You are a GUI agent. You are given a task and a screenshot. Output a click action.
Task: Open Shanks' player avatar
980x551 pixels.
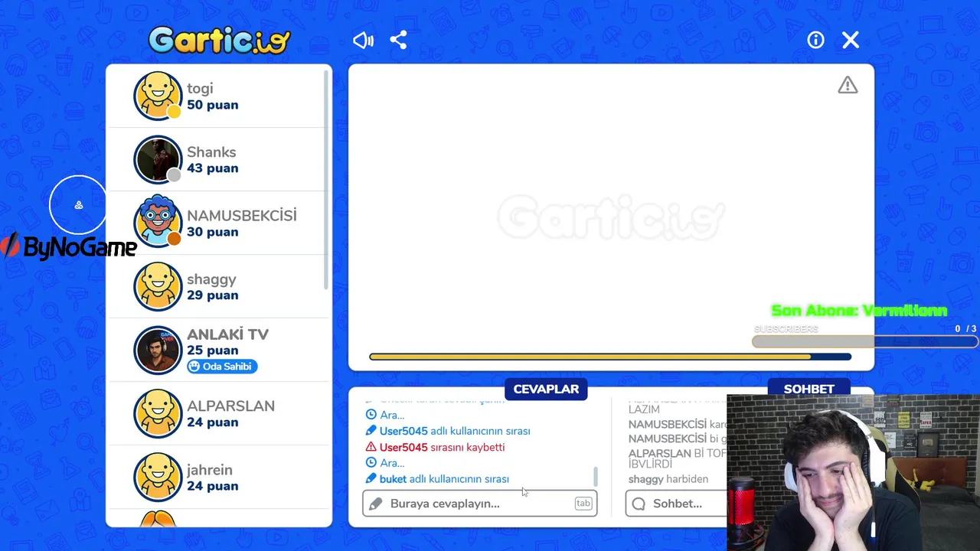pos(158,159)
